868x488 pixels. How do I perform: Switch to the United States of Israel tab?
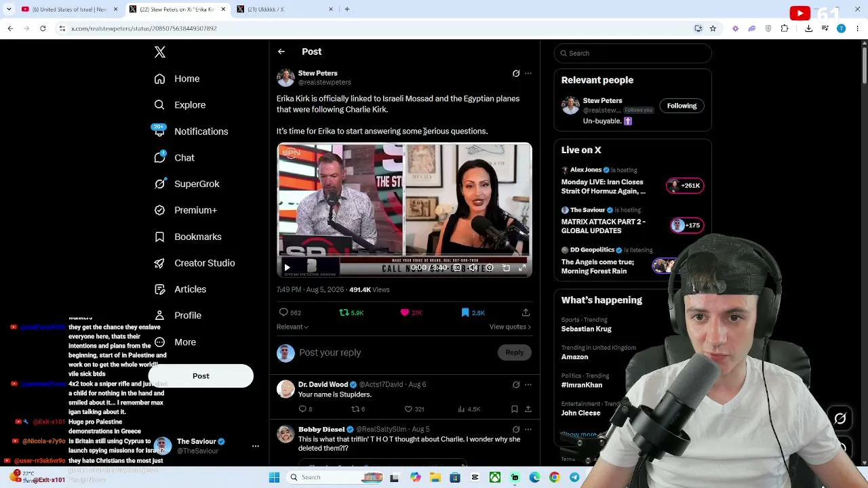coord(71,9)
